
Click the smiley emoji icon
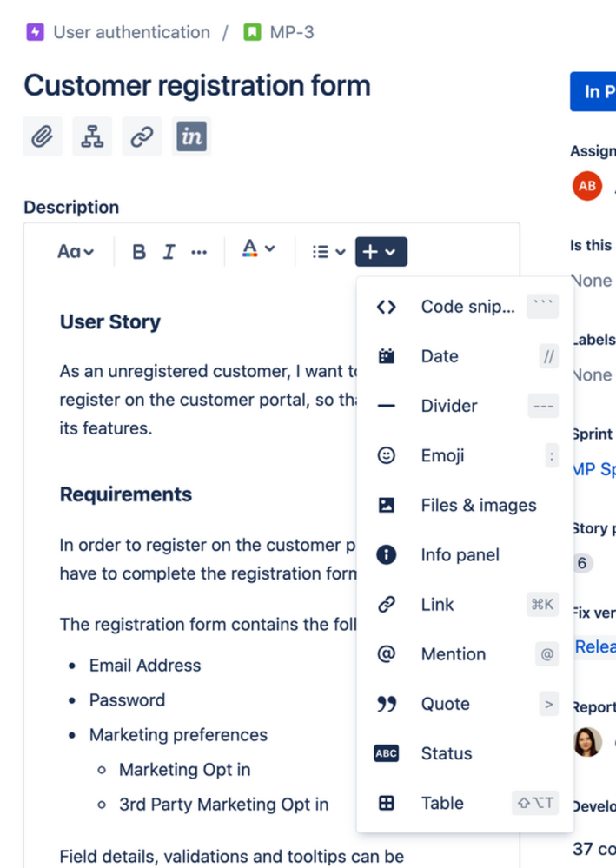coord(387,455)
